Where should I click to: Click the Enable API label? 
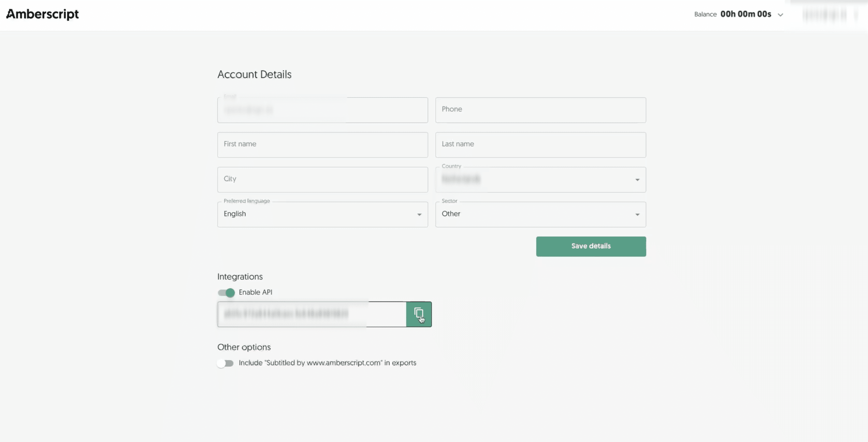click(255, 292)
